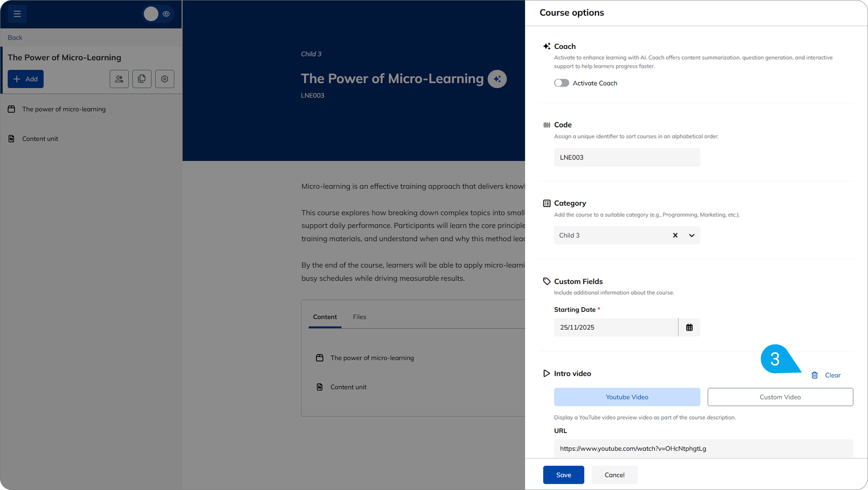
Task: Select the Youtube Video option
Action: point(627,397)
